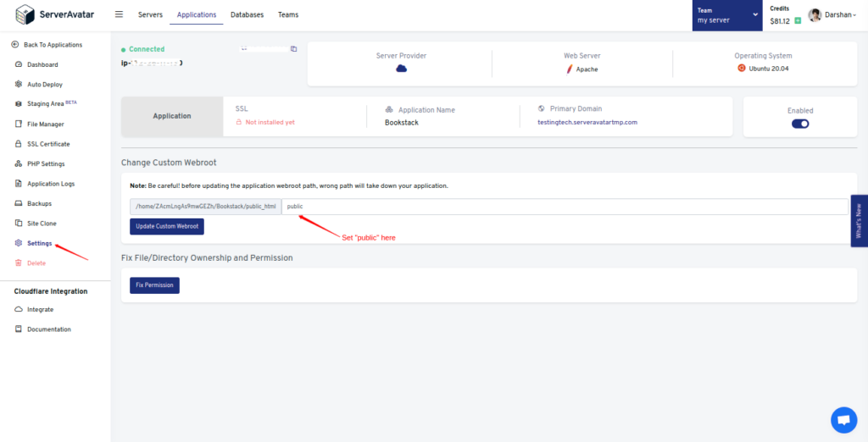
Task: Click the Application section tab
Action: pyautogui.click(x=172, y=116)
